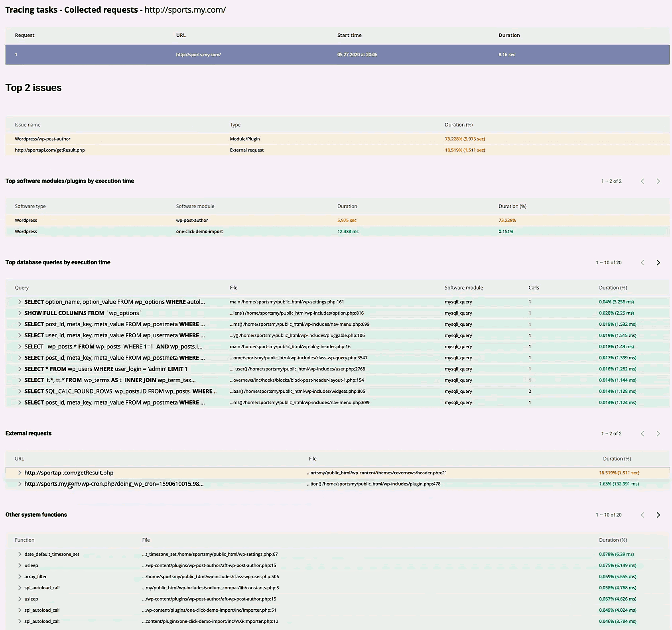Expand the SHOW FULL COLUMNS query details
Viewport: 672px width, 630px height.
point(19,313)
